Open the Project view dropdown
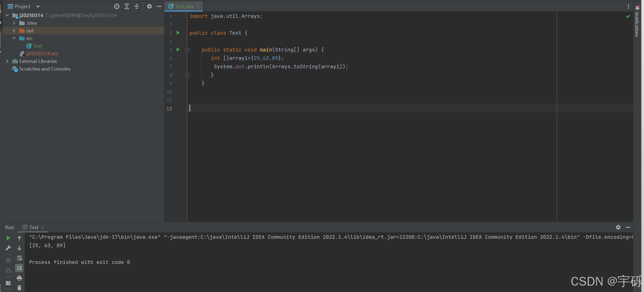Image resolution: width=644 pixels, height=292 pixels. (x=38, y=7)
